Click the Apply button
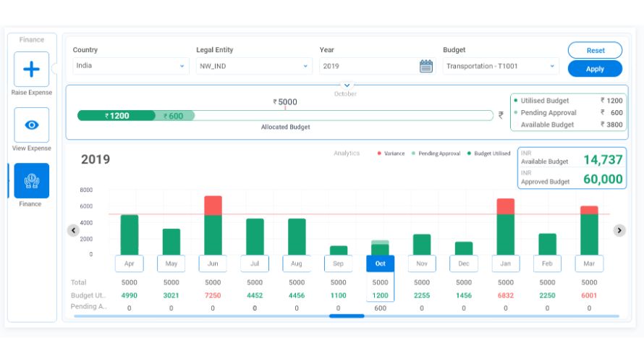The image size is (644, 362). [595, 69]
